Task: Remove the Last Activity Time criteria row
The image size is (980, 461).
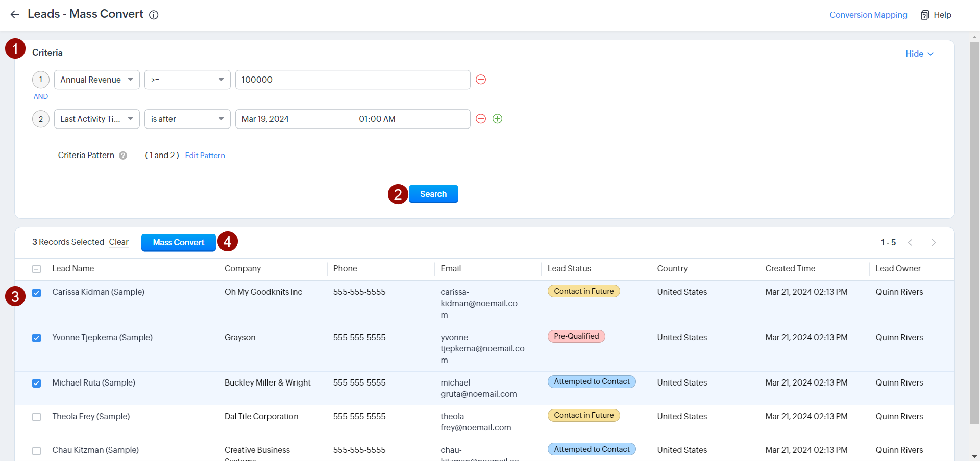Action: [481, 119]
